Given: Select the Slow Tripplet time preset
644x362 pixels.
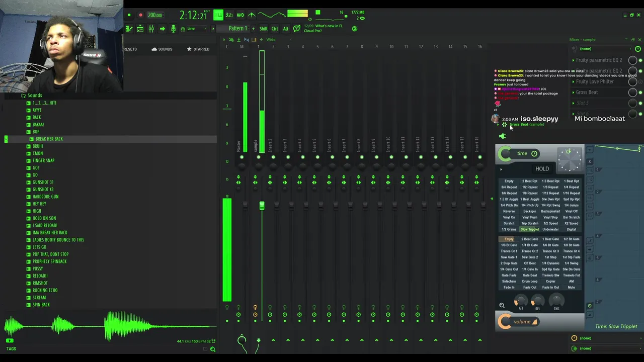Looking at the screenshot, I should pyautogui.click(x=529, y=229).
